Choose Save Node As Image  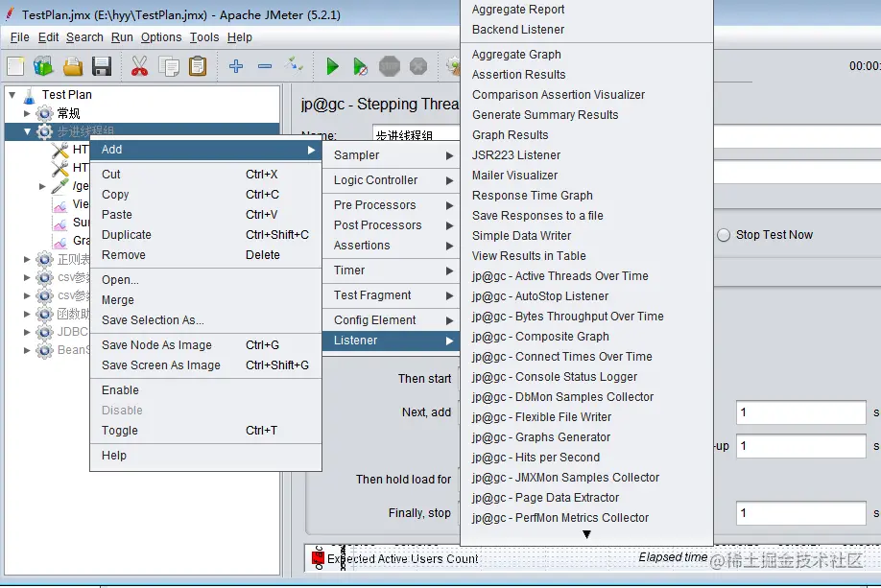pyautogui.click(x=205, y=344)
